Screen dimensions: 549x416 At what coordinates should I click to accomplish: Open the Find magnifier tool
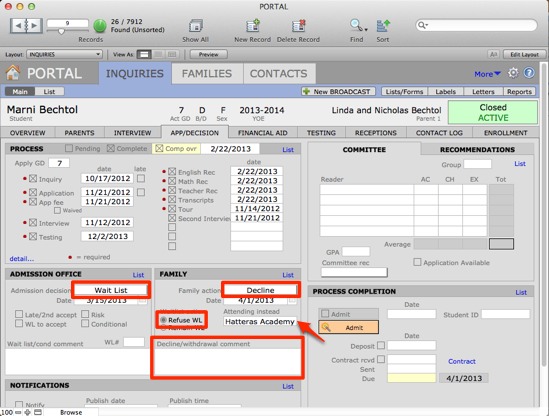click(x=357, y=26)
